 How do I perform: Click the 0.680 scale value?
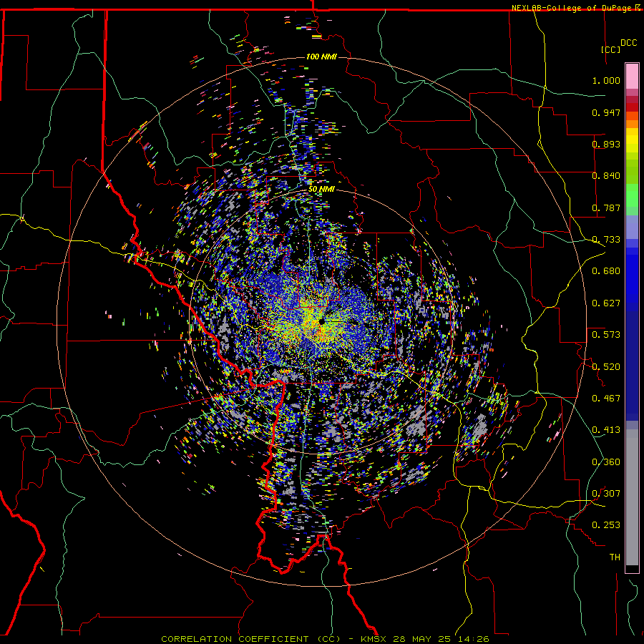click(x=606, y=271)
